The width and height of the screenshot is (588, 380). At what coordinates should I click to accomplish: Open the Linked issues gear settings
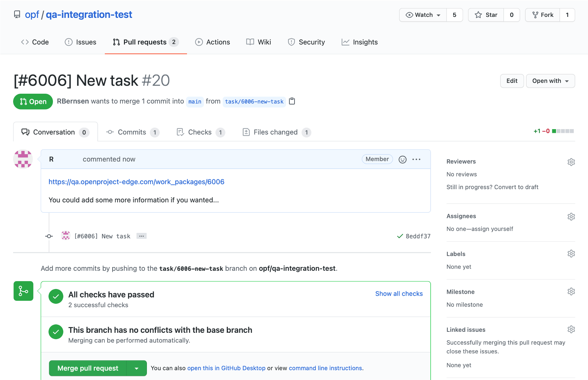pyautogui.click(x=571, y=329)
